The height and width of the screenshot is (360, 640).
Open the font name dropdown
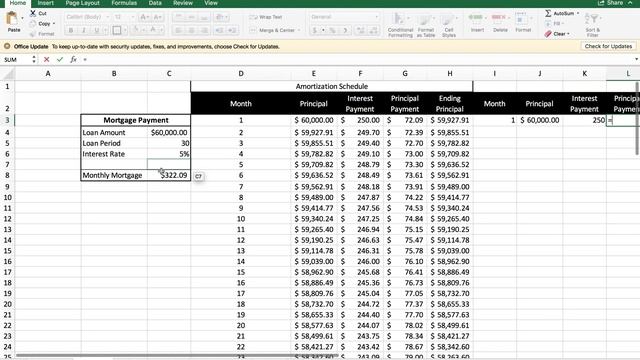[x=108, y=17]
